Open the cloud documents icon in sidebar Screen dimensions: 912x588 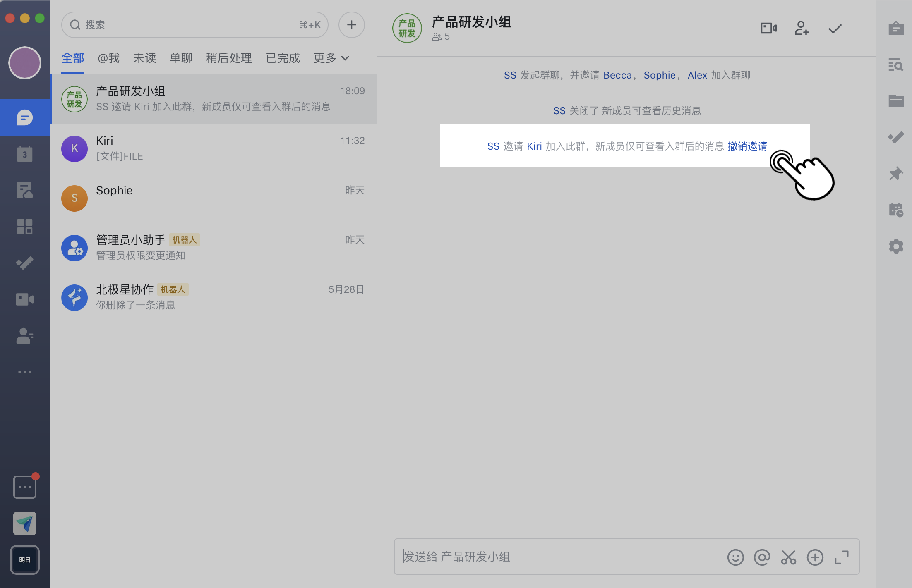pyautogui.click(x=25, y=190)
